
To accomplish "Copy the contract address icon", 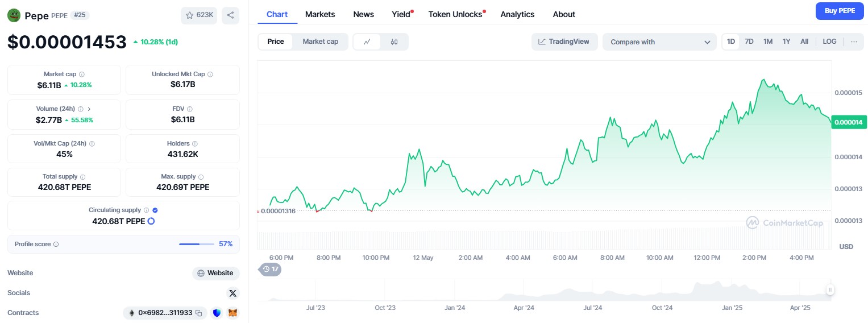I will pos(199,313).
